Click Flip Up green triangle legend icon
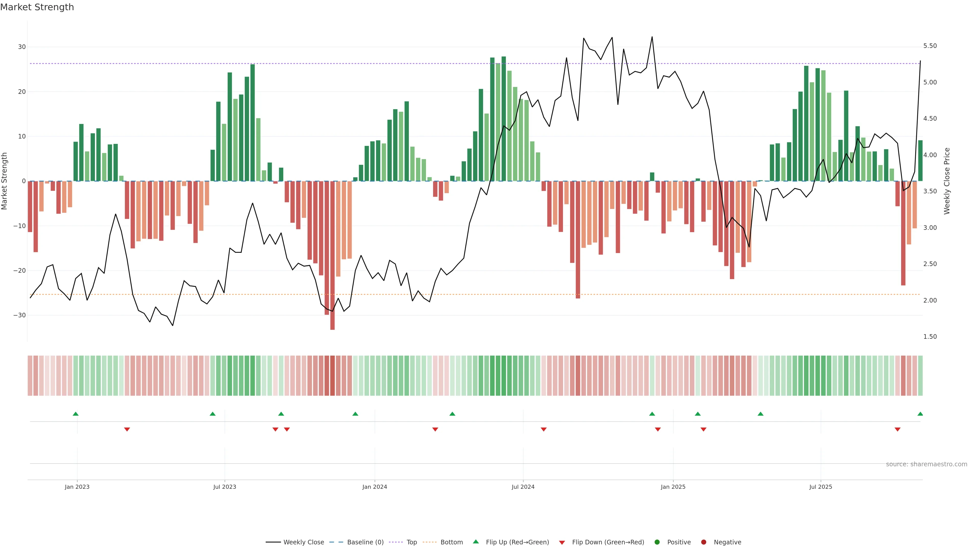The image size is (980, 551). coord(475,542)
